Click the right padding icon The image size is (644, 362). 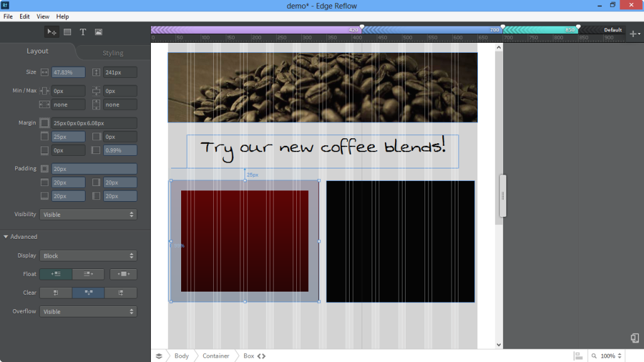pyautogui.click(x=96, y=182)
